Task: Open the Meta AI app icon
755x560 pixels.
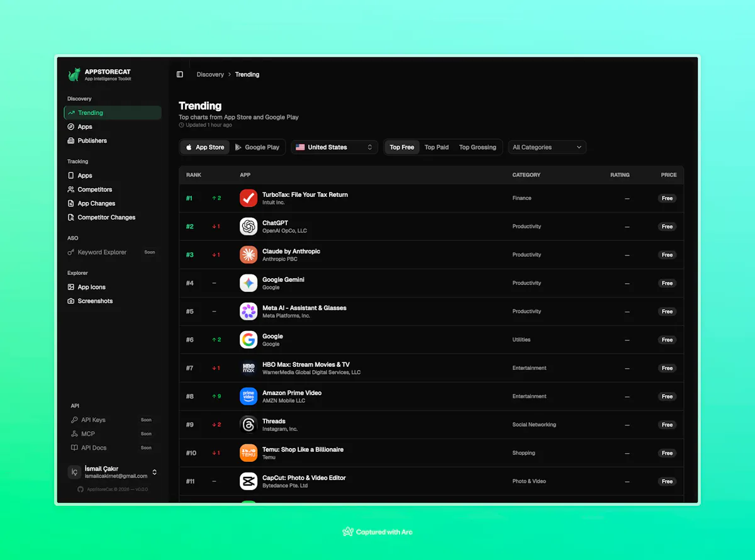Action: tap(249, 311)
